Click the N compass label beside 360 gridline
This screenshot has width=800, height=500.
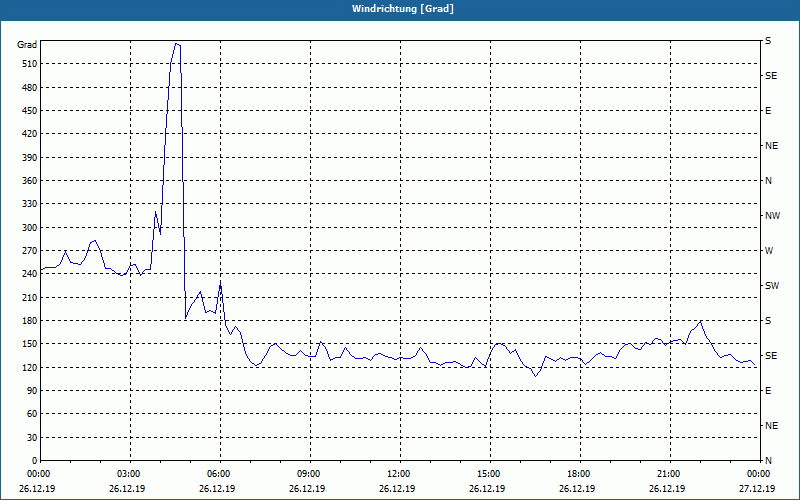point(768,181)
